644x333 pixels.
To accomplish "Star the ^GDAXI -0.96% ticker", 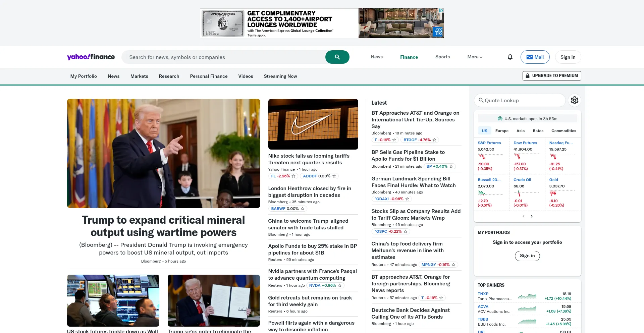I will 407,199.
